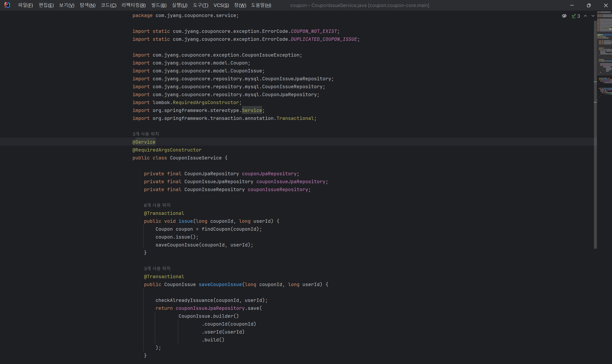The width and height of the screenshot is (612, 364).
Task: Click the restore window icon
Action: (x=588, y=5)
